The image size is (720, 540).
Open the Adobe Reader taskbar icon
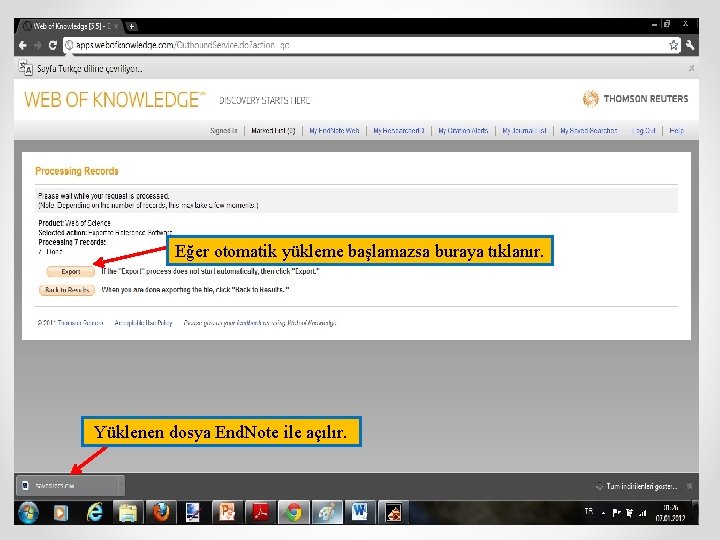(x=260, y=512)
